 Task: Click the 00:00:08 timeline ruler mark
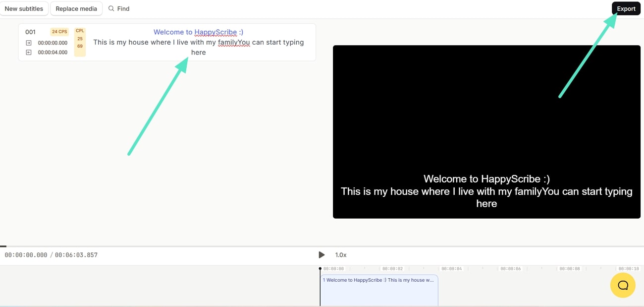570,269
